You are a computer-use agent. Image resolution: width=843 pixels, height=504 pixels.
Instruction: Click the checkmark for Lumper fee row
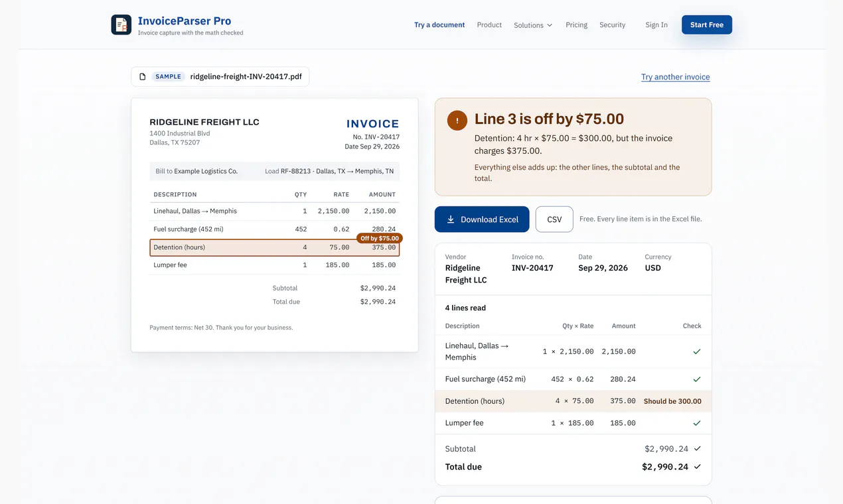[697, 423]
